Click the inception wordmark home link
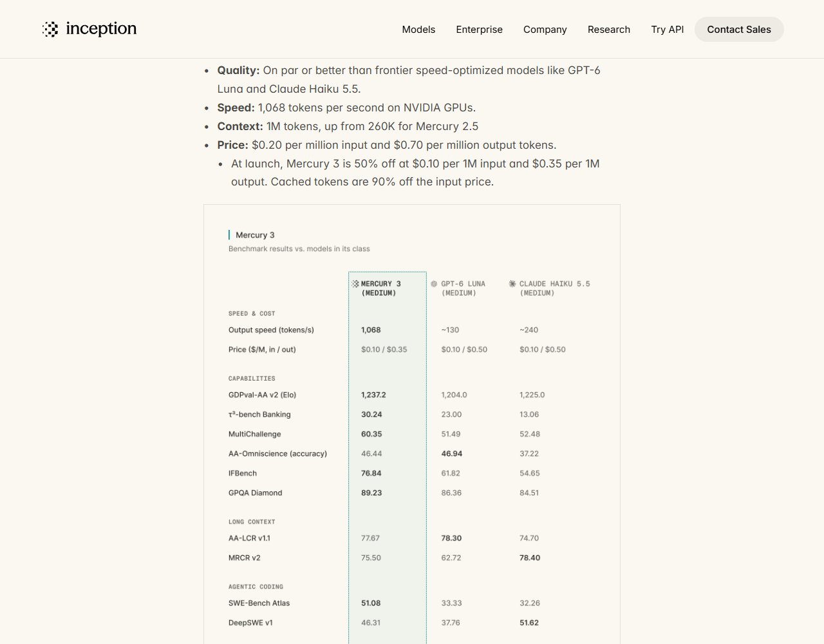The height and width of the screenshot is (644, 824). click(101, 29)
